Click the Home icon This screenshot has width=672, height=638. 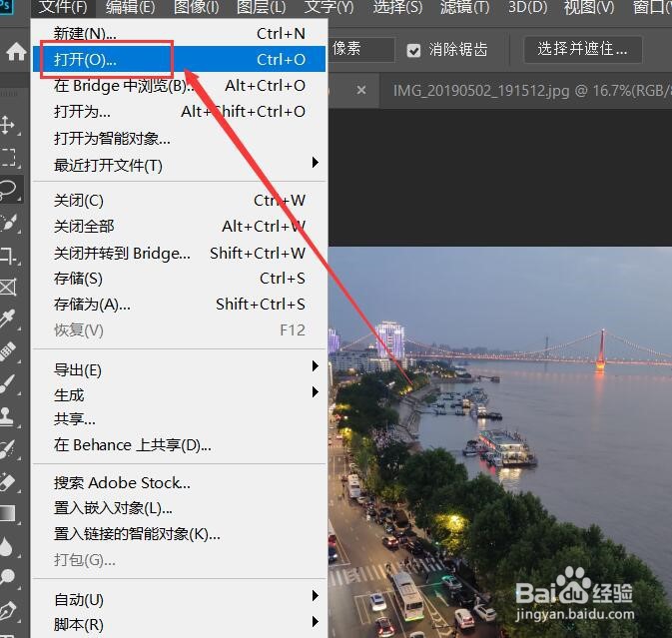tap(16, 52)
